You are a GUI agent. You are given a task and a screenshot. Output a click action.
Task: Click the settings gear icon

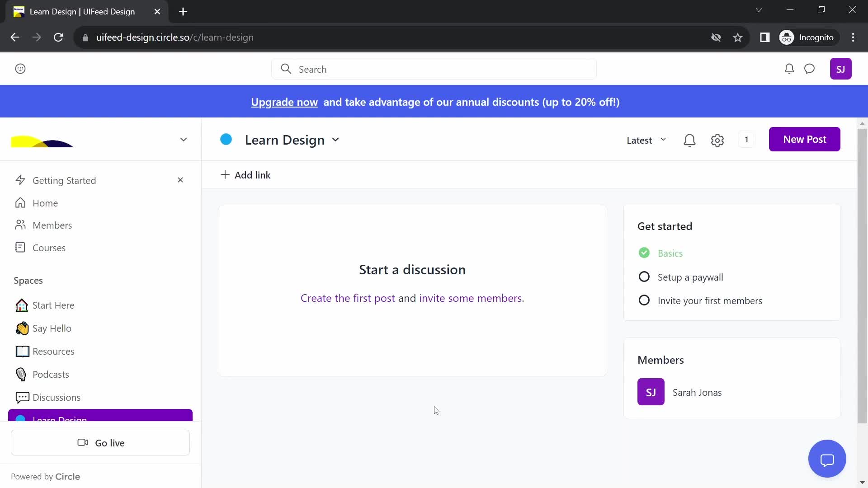click(717, 140)
